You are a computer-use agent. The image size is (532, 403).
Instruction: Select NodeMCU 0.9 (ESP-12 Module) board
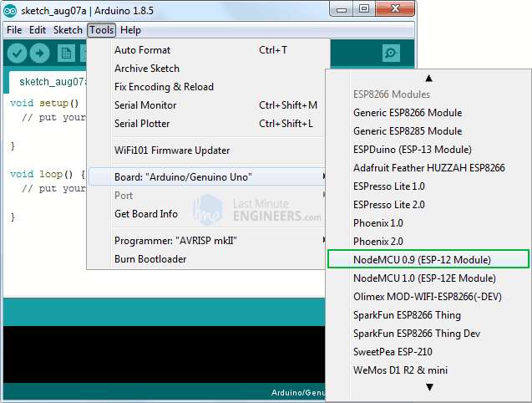pos(428,259)
